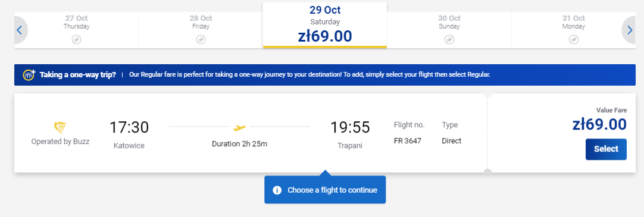Screen dimensions: 644x217
Task: Click the Ryanair harp logo
Action: coord(60,128)
